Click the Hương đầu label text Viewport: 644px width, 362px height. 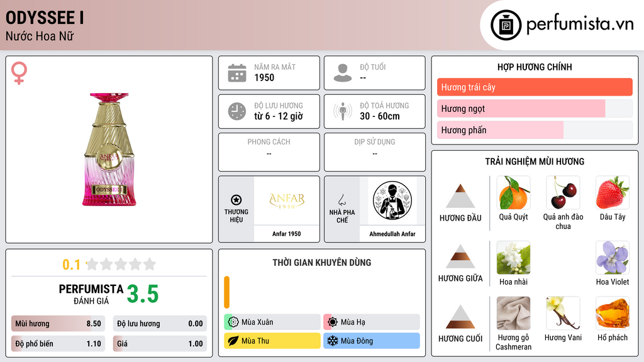point(460,218)
